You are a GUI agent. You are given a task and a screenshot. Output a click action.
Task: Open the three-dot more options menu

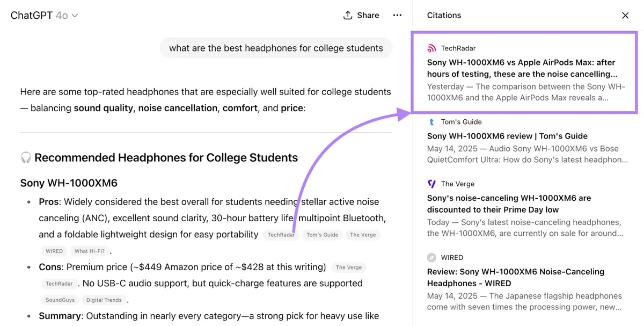click(397, 15)
